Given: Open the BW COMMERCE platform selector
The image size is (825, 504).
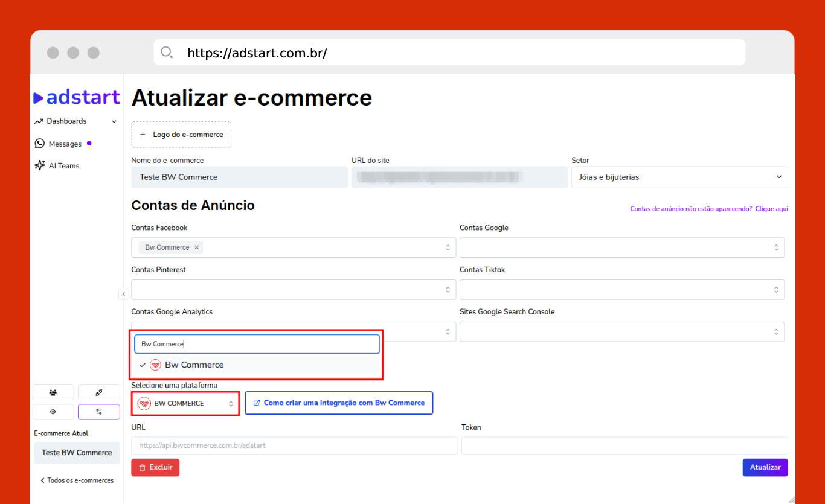Looking at the screenshot, I should click(x=185, y=403).
